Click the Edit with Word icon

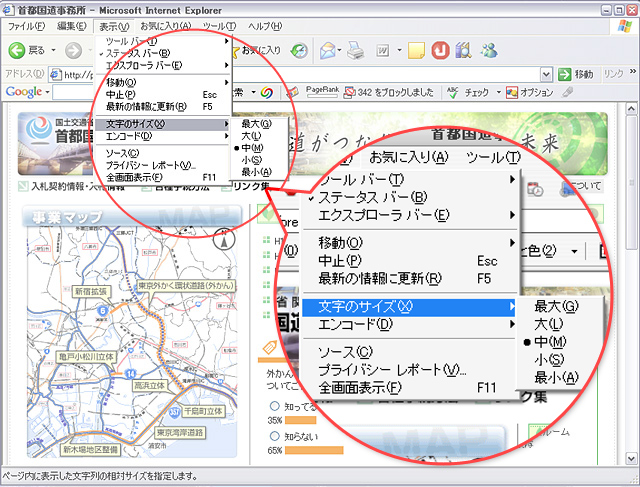pos(382,51)
